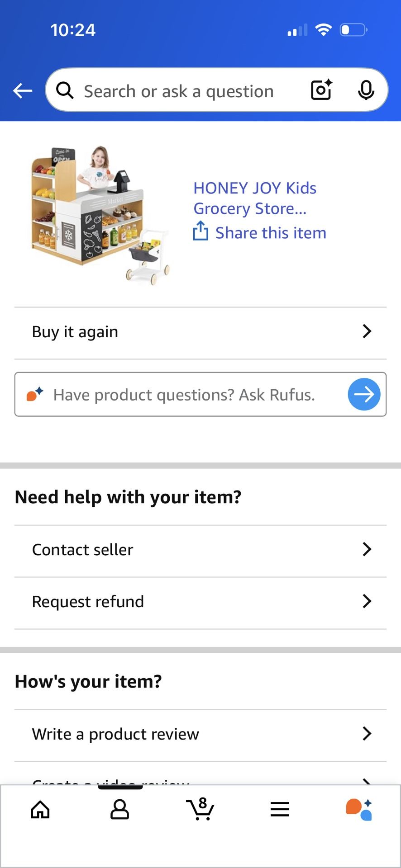
Task: Open the account profile tab
Action: (120, 810)
